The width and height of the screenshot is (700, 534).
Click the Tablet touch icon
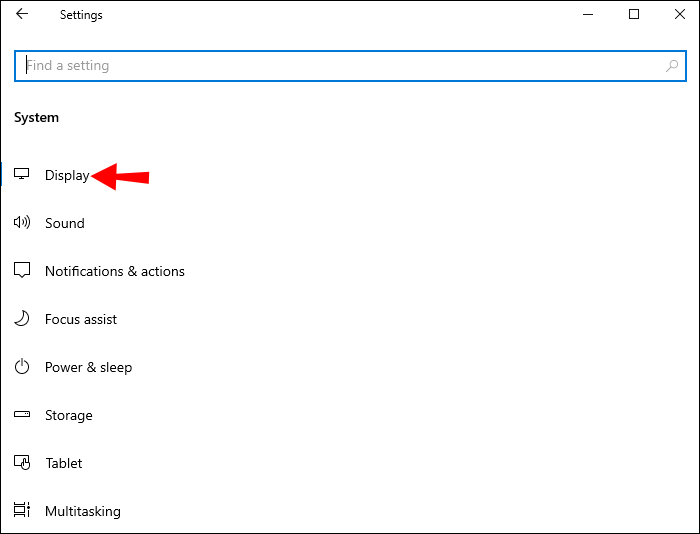click(x=22, y=463)
